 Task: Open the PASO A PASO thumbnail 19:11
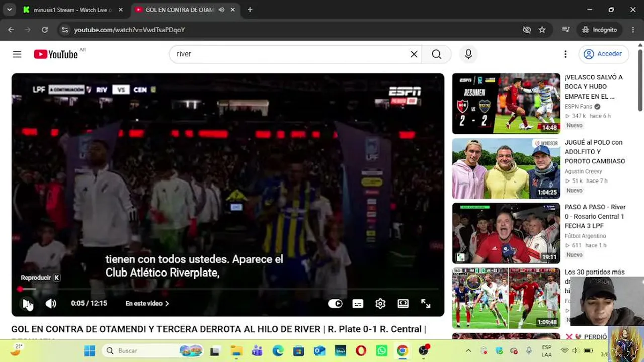tap(506, 233)
